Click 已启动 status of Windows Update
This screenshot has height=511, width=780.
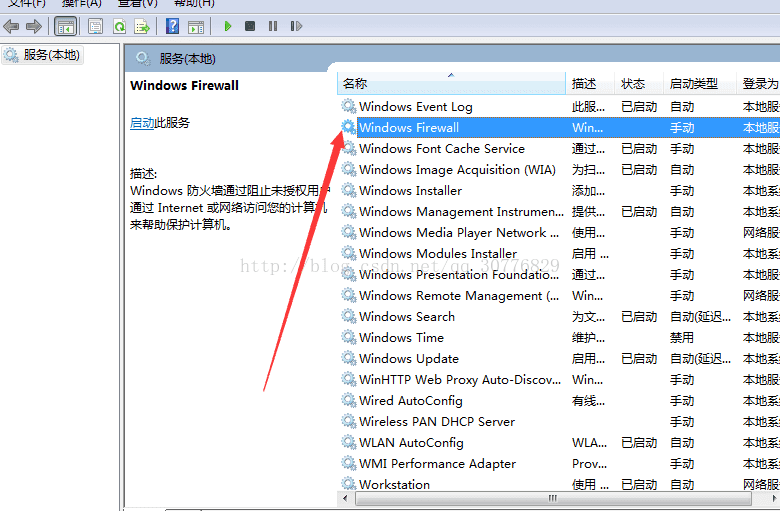(639, 358)
